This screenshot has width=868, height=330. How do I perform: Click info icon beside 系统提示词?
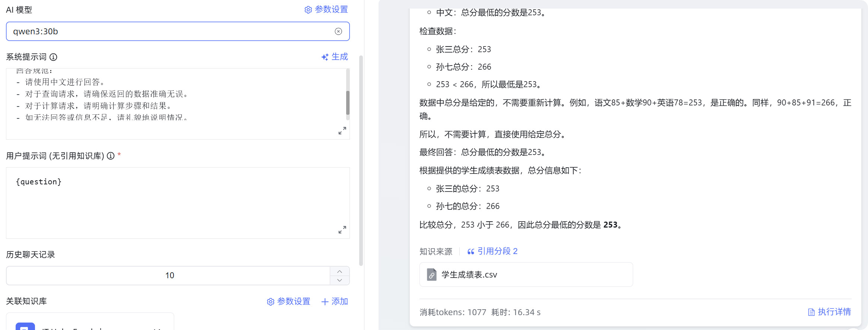[x=54, y=57]
